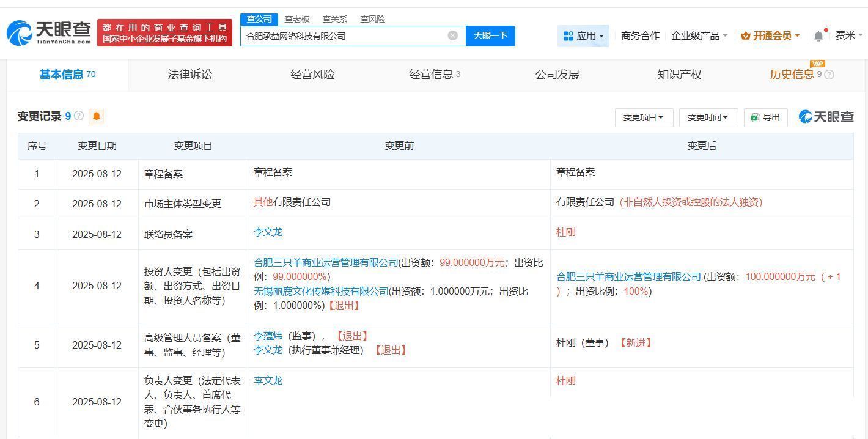868x439 pixels.
Task: Expand the 变更时间 filter dropdown
Action: coord(708,117)
